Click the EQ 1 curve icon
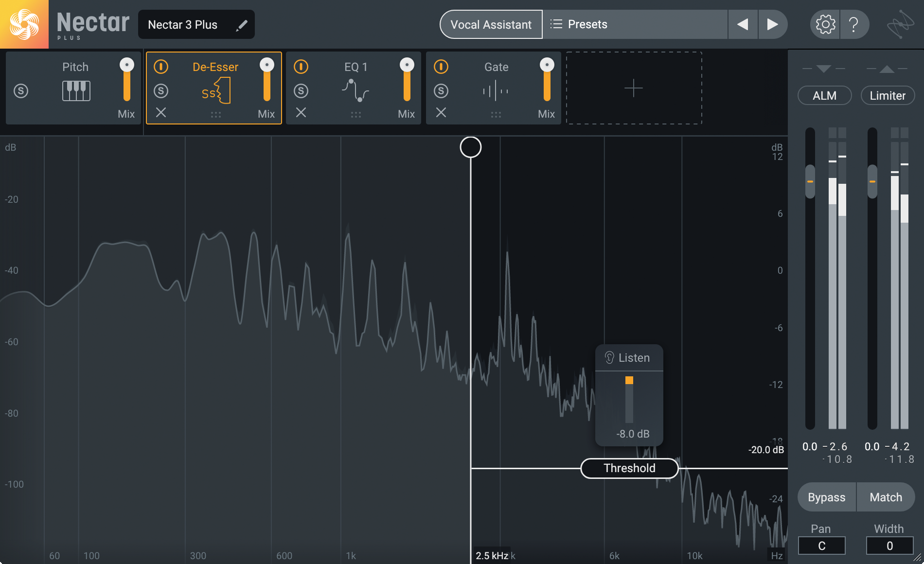This screenshot has width=924, height=564. coord(355,90)
